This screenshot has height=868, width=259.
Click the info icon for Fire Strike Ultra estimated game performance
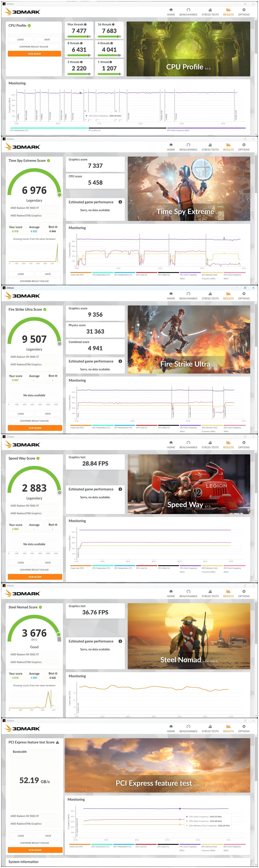[120, 361]
